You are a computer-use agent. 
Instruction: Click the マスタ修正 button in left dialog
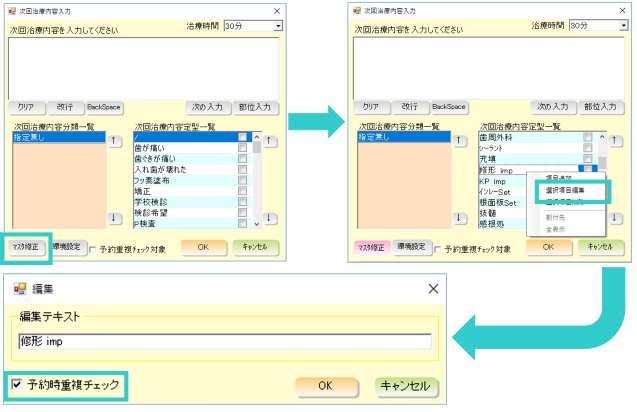pyautogui.click(x=25, y=246)
